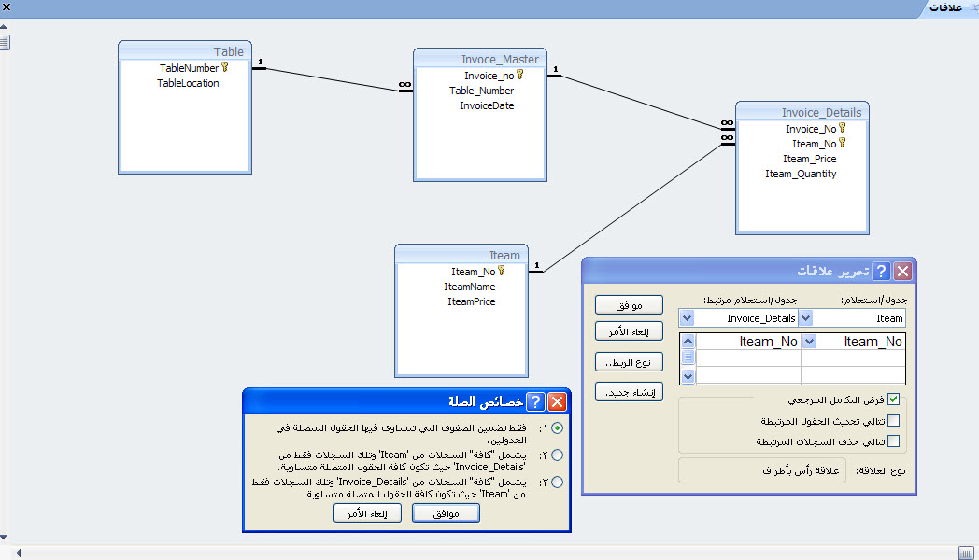Screen dimensions: 979x560
Task: Close the relationships window with top-left X
Action: pos(7,7)
